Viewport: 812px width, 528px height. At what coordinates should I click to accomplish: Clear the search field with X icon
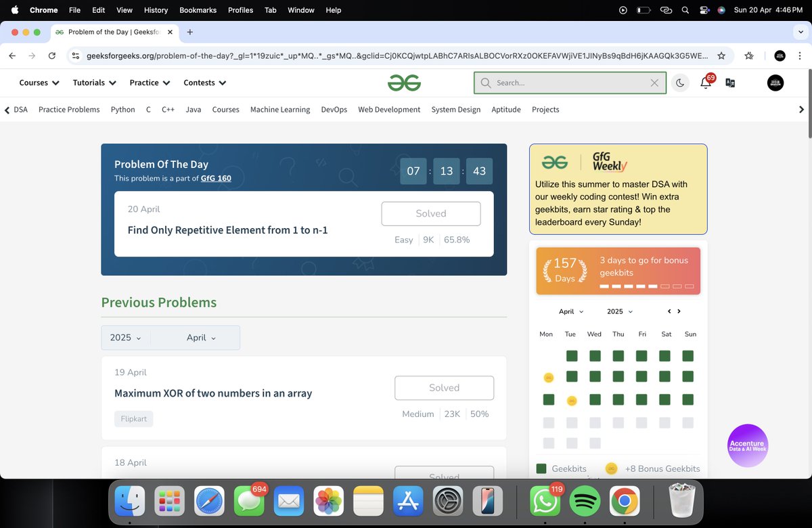click(x=654, y=83)
